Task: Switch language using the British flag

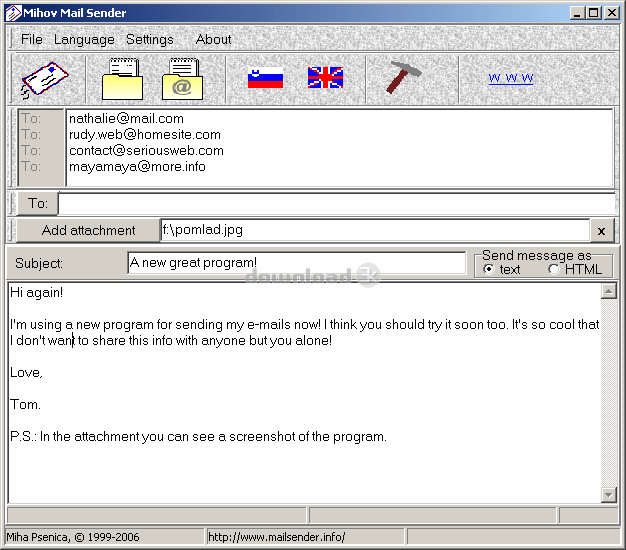Action: coord(325,78)
